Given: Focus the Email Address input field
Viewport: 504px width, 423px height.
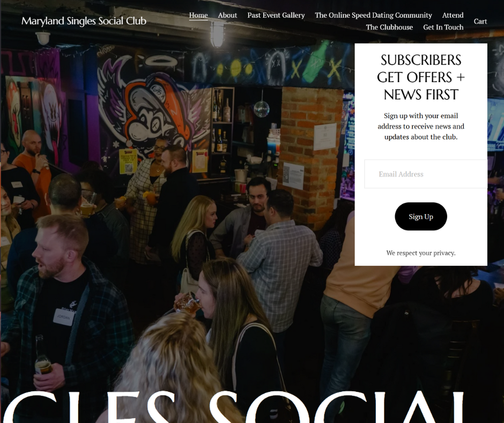Looking at the screenshot, I should pos(426,174).
